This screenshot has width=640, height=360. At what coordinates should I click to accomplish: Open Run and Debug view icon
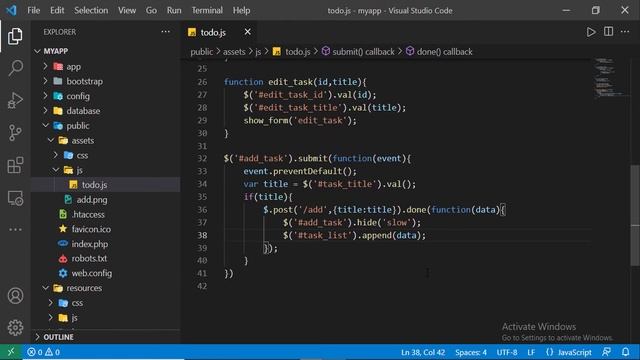[15, 100]
